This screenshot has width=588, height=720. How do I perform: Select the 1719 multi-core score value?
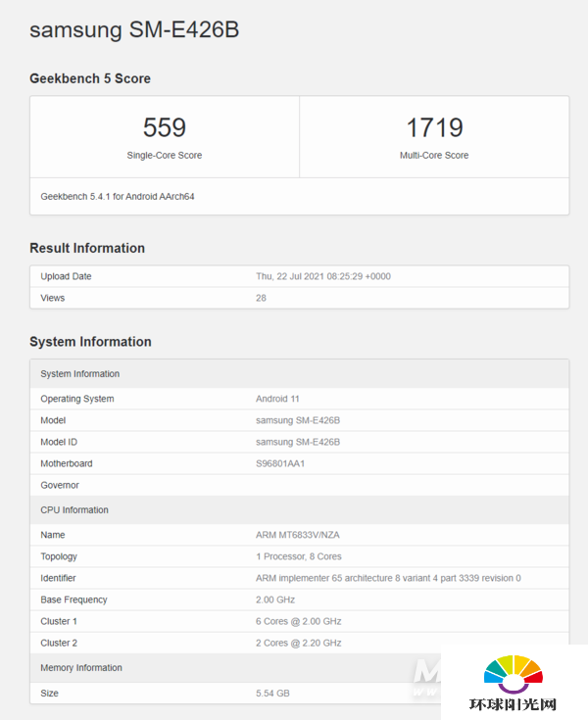click(x=434, y=127)
